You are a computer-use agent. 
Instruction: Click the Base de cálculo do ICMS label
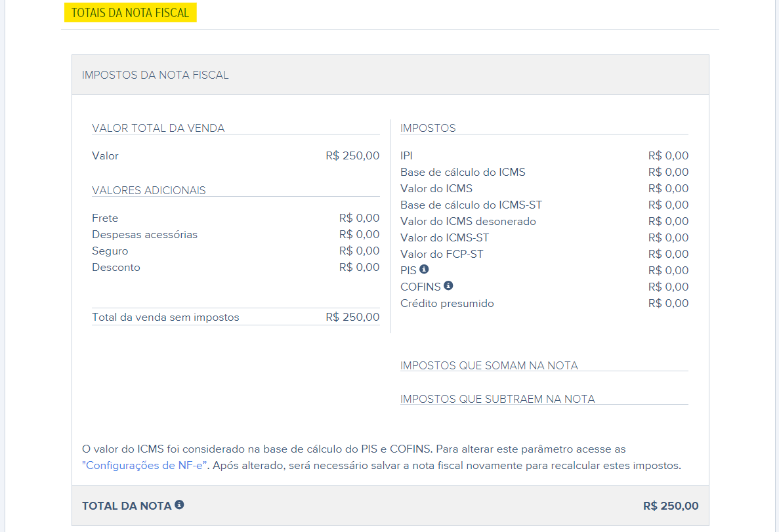pos(463,173)
